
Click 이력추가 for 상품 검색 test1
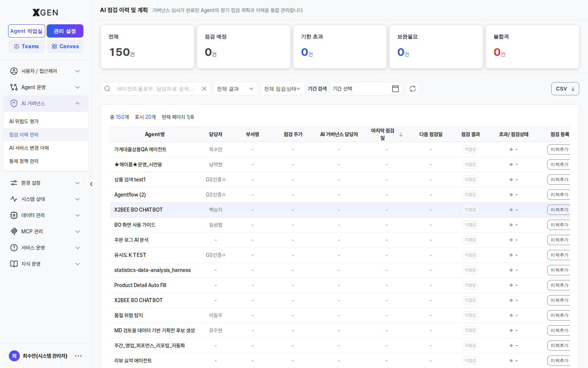tap(559, 180)
